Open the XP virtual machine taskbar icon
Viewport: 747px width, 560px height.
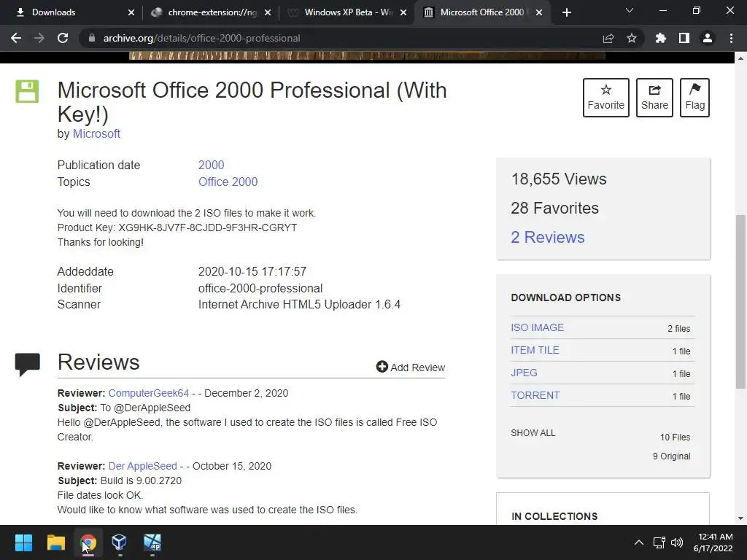pos(152,542)
